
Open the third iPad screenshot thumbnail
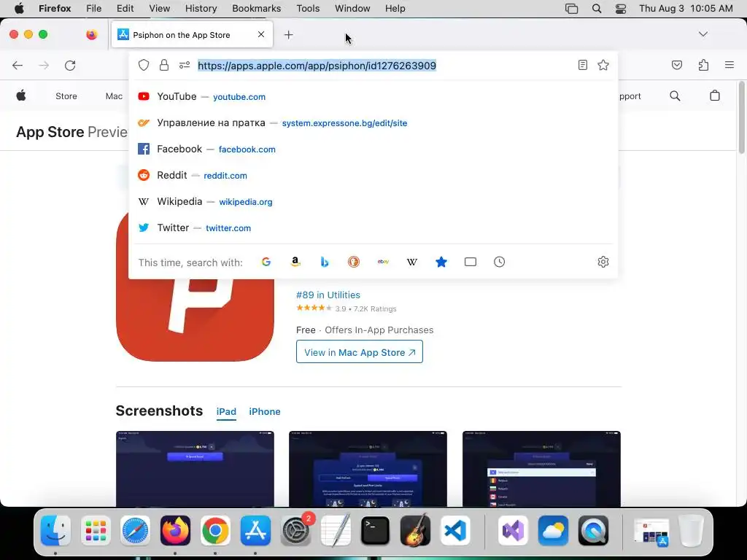pyautogui.click(x=542, y=469)
